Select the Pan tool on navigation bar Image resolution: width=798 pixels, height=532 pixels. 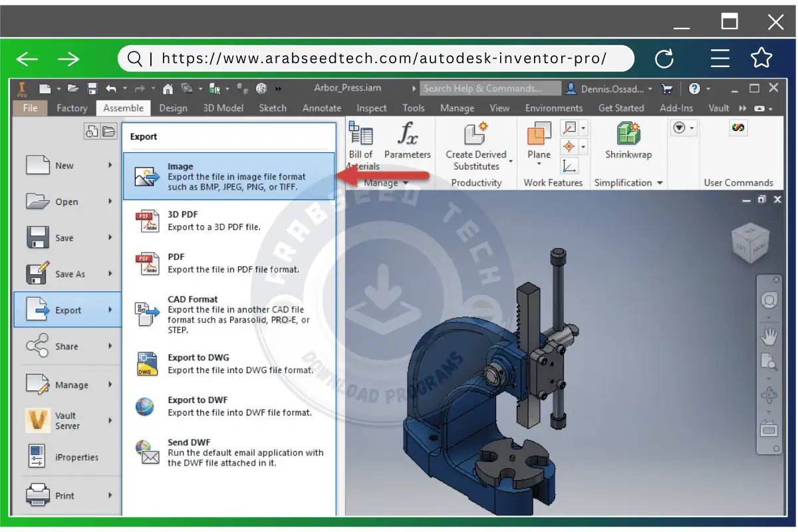pyautogui.click(x=769, y=336)
